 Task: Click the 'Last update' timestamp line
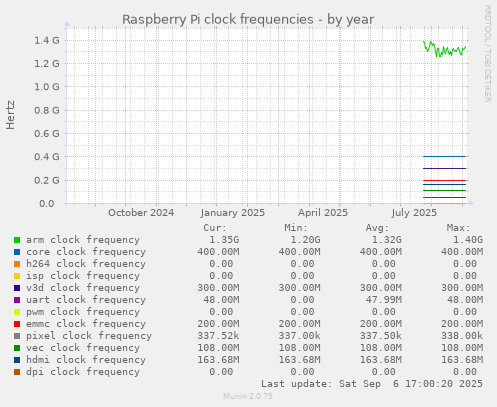click(372, 384)
